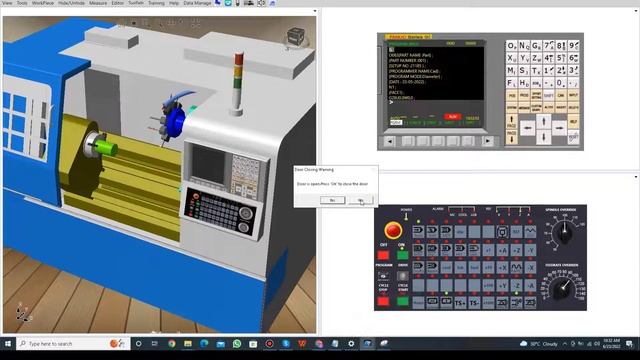
Task: Toggle the TS- tailstock button
Action: 474,303
